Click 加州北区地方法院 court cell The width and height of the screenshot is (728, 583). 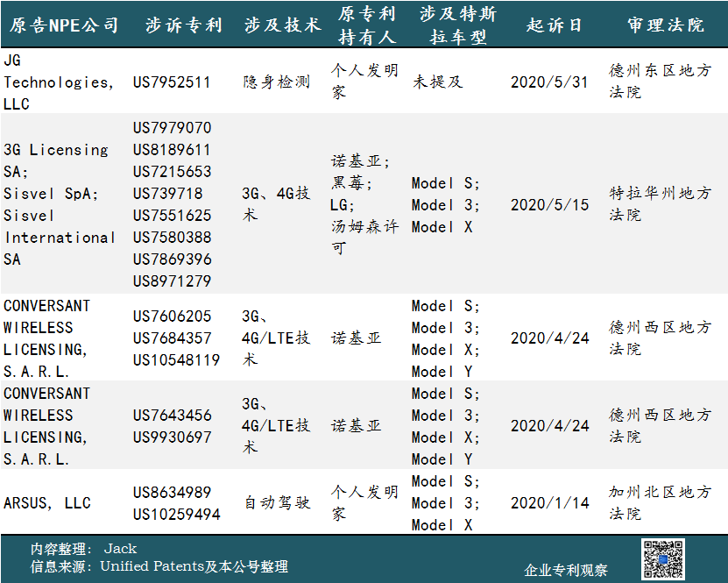coord(661,502)
